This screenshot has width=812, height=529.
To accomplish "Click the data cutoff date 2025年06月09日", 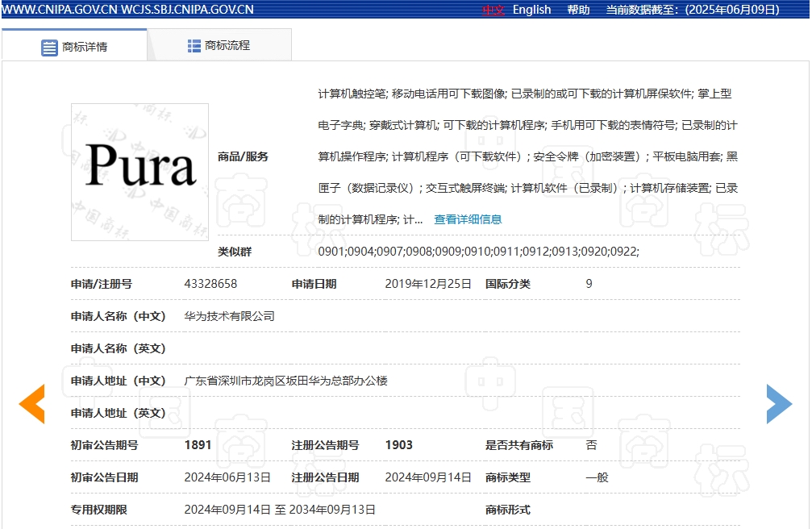I will (x=732, y=10).
